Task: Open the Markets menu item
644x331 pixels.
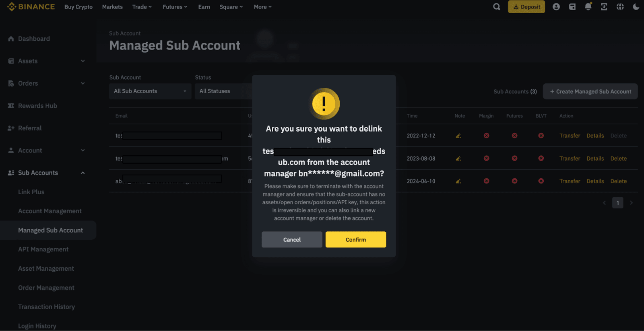Action: pos(112,7)
